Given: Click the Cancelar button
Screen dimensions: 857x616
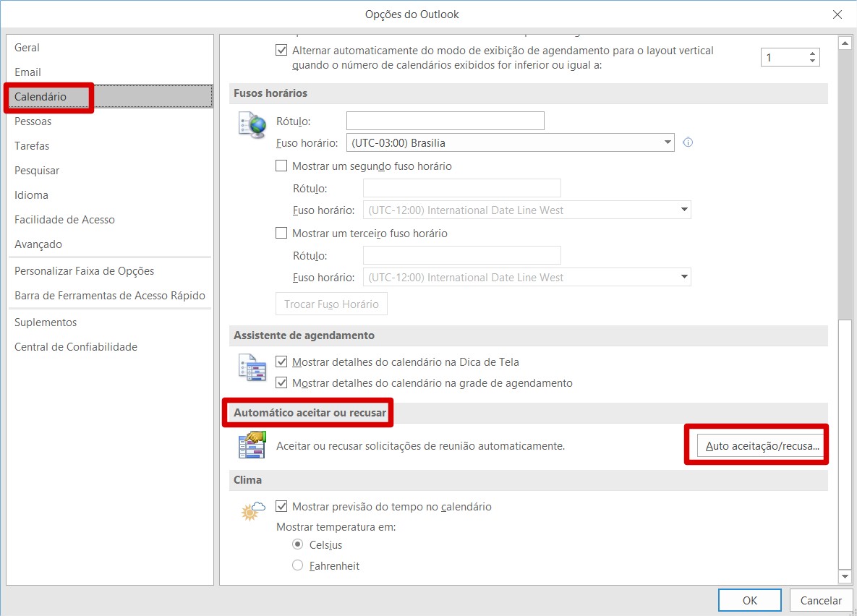Looking at the screenshot, I should [x=821, y=600].
